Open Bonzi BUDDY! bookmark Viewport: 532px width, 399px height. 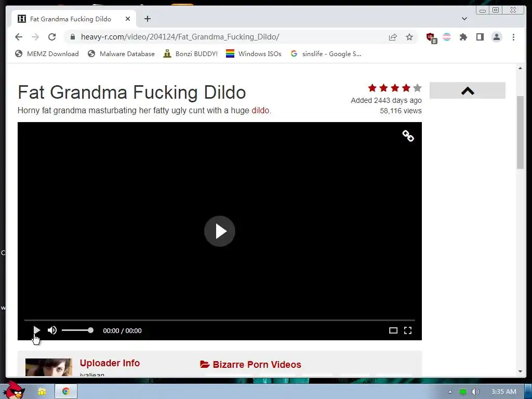pyautogui.click(x=190, y=54)
